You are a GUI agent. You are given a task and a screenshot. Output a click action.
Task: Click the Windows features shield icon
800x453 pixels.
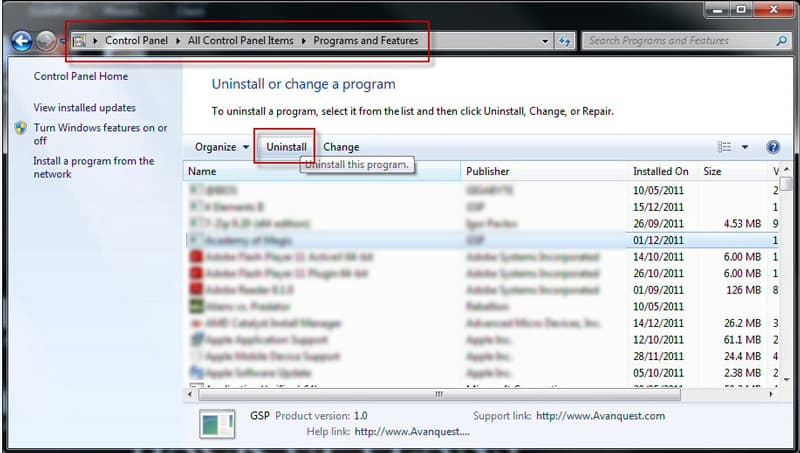21,129
